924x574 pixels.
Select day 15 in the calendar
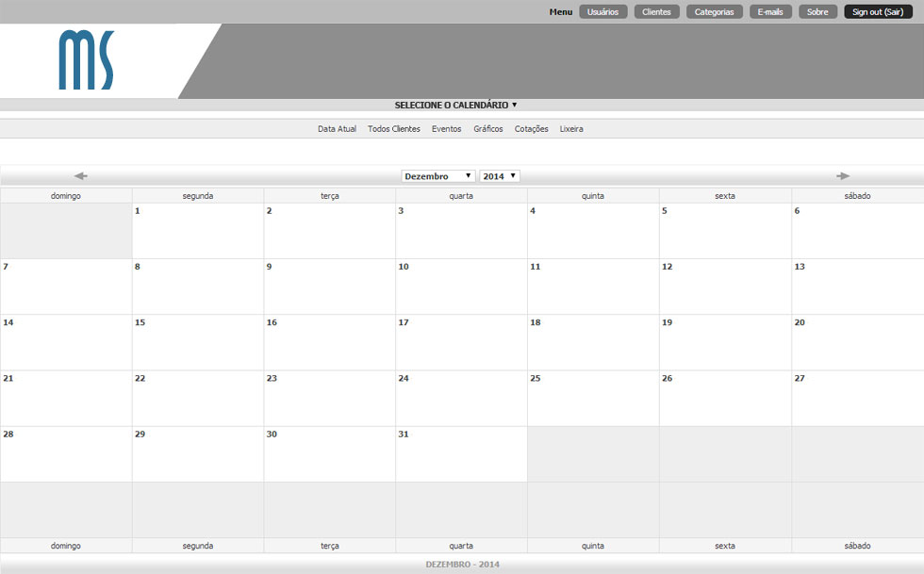pos(198,342)
